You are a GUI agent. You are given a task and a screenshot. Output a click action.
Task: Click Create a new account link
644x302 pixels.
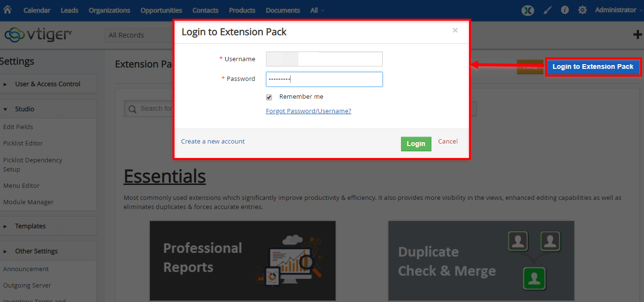[213, 142]
